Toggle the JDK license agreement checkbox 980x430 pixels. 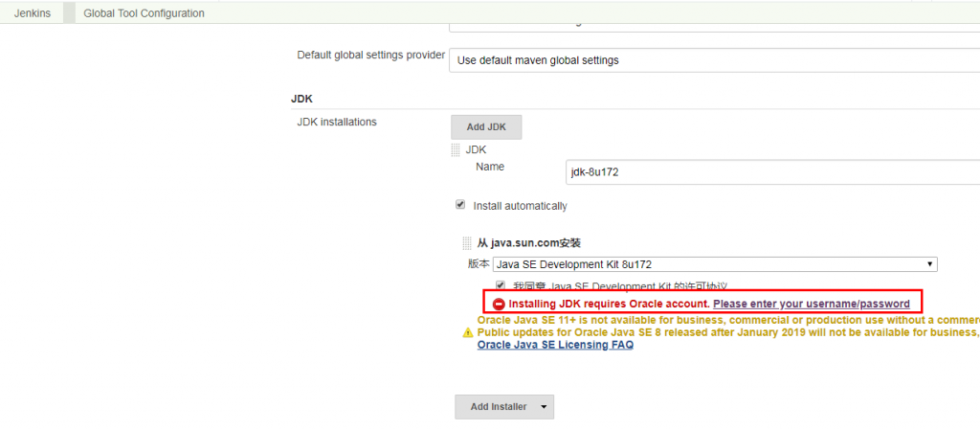tap(501, 285)
